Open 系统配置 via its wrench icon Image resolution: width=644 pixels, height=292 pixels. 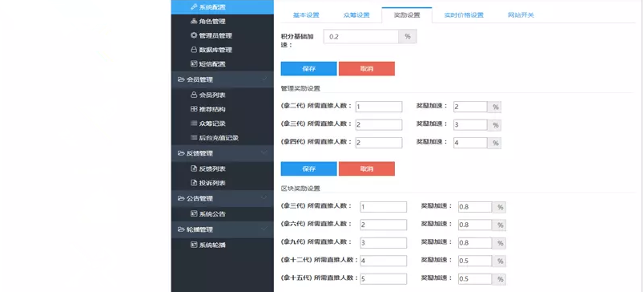pyautogui.click(x=195, y=7)
